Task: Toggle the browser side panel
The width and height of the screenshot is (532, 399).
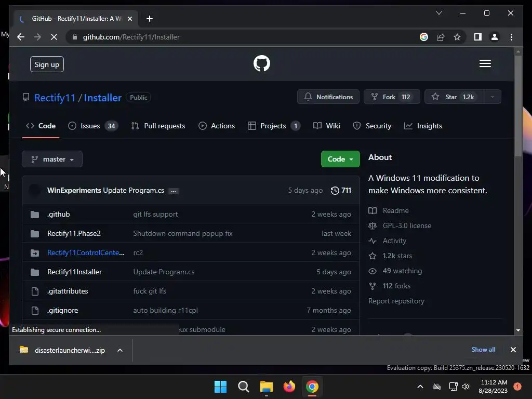Action: 478,37
